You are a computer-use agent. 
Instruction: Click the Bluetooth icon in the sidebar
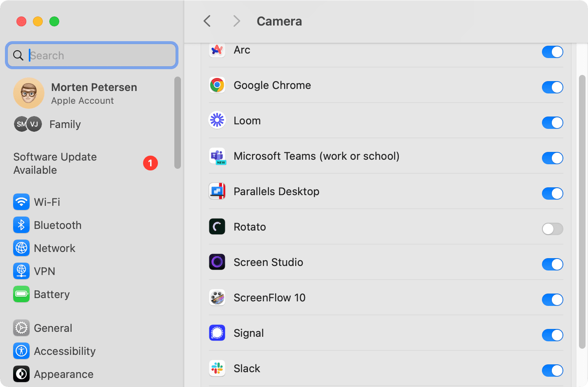point(21,225)
